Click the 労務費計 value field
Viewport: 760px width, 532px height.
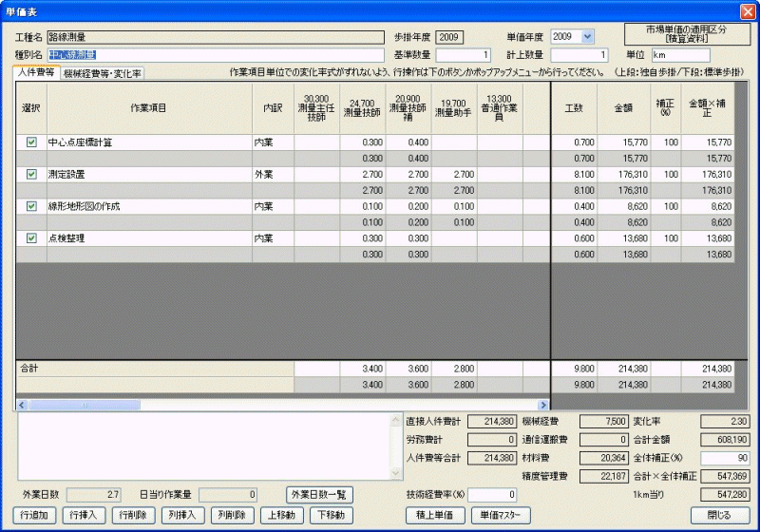(492, 440)
